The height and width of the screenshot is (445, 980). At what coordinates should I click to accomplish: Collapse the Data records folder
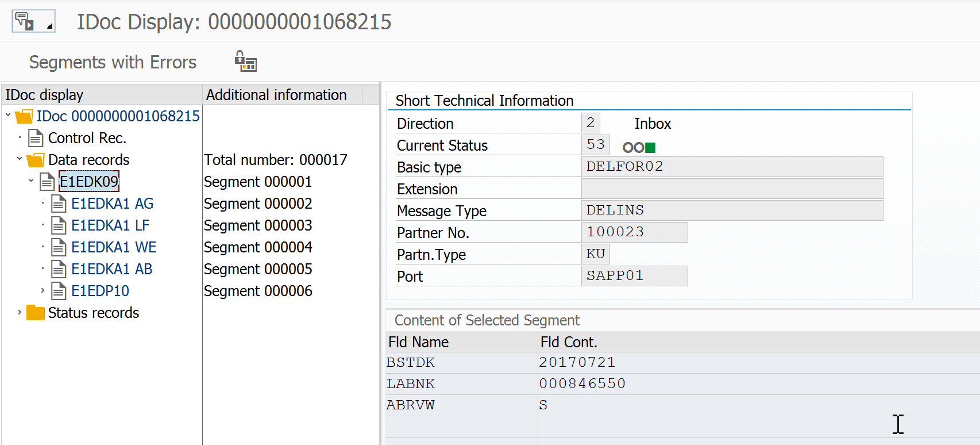pyautogui.click(x=20, y=159)
